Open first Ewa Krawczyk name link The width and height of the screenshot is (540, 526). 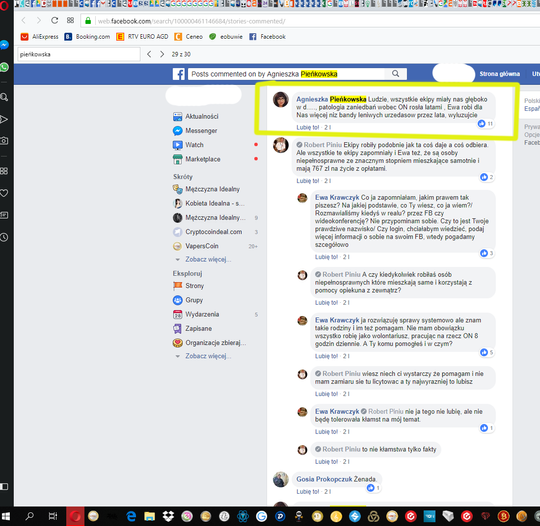point(337,197)
